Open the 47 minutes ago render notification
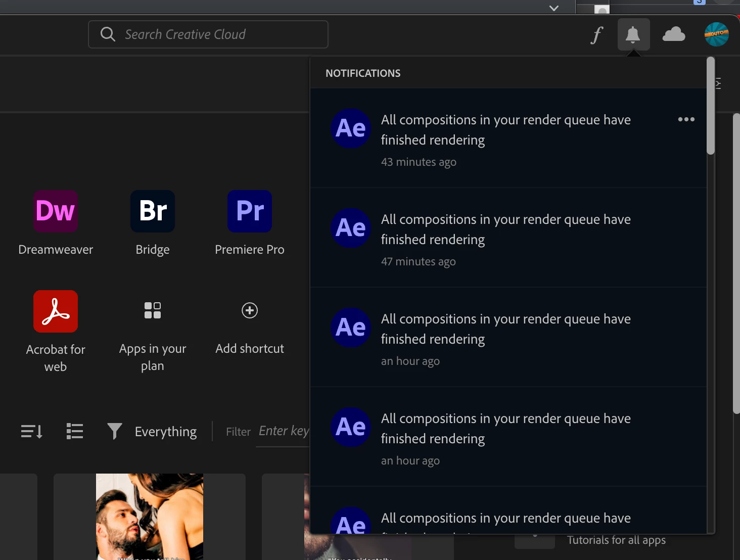The image size is (740, 560). pyautogui.click(x=508, y=238)
